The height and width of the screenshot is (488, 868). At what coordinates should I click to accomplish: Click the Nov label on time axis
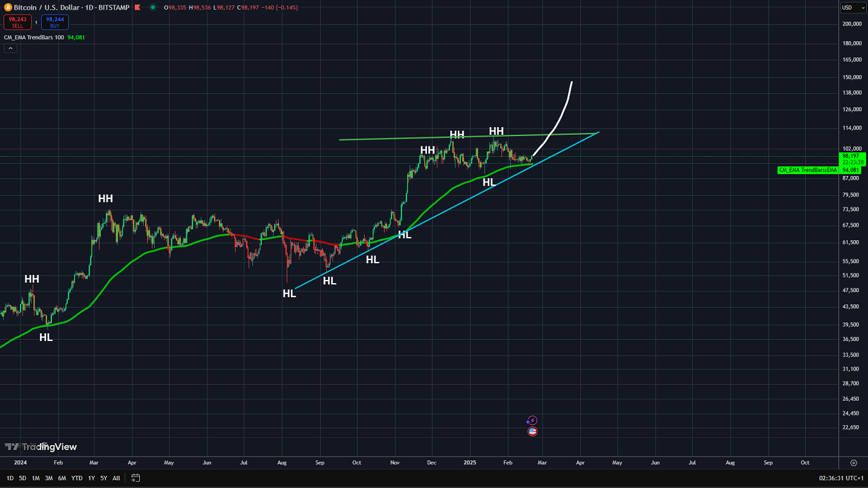click(x=395, y=462)
